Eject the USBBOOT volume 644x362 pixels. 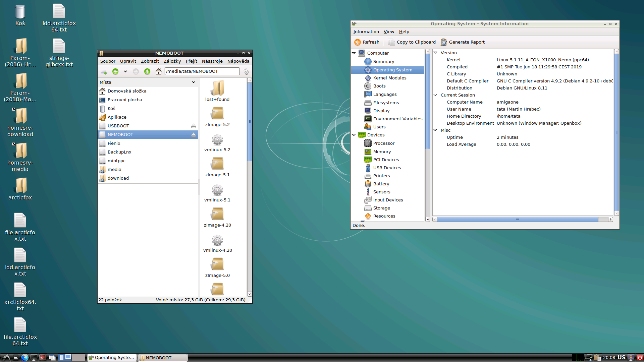194,126
